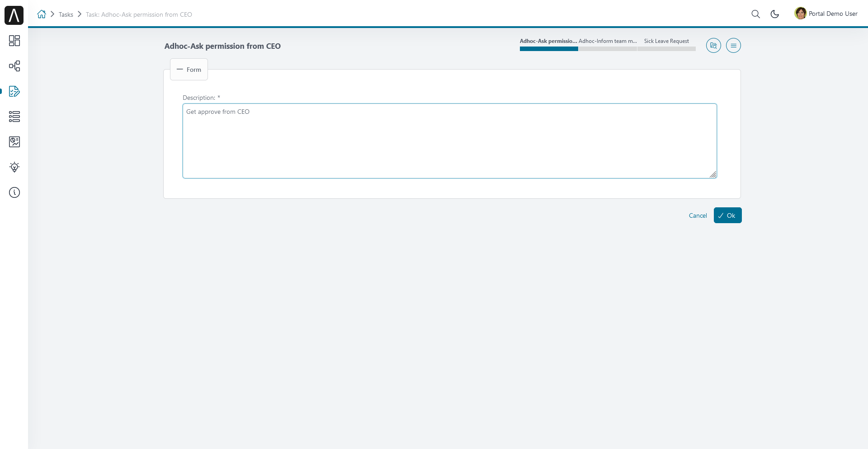Collapse the Form panel
Image resolution: width=868 pixels, height=449 pixels.
point(189,70)
